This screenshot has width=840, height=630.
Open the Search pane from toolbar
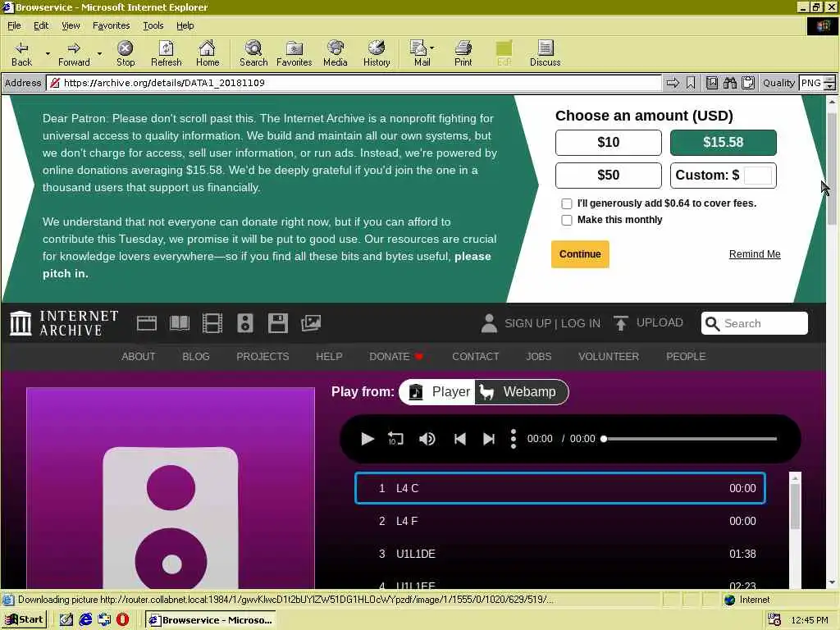pyautogui.click(x=253, y=53)
